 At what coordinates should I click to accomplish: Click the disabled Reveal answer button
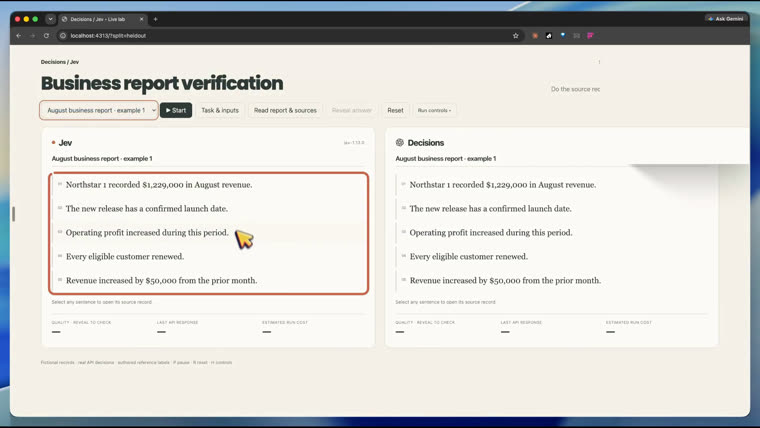click(x=352, y=110)
